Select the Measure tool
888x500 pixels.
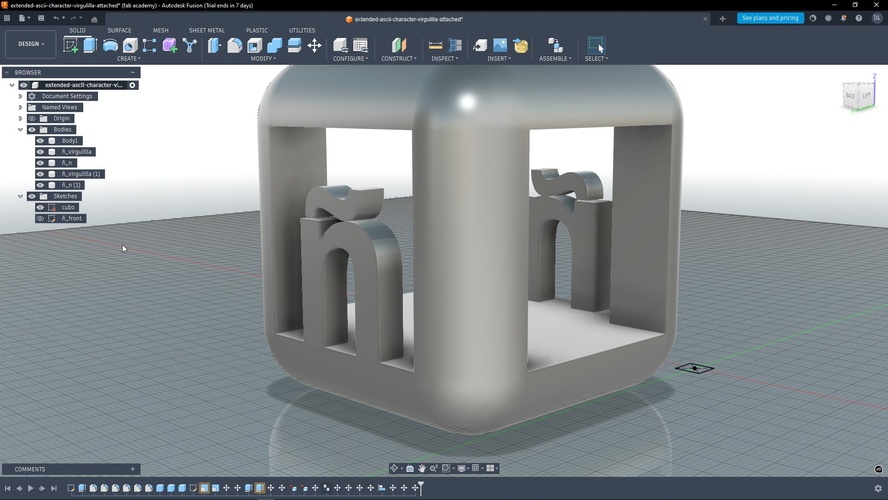436,45
